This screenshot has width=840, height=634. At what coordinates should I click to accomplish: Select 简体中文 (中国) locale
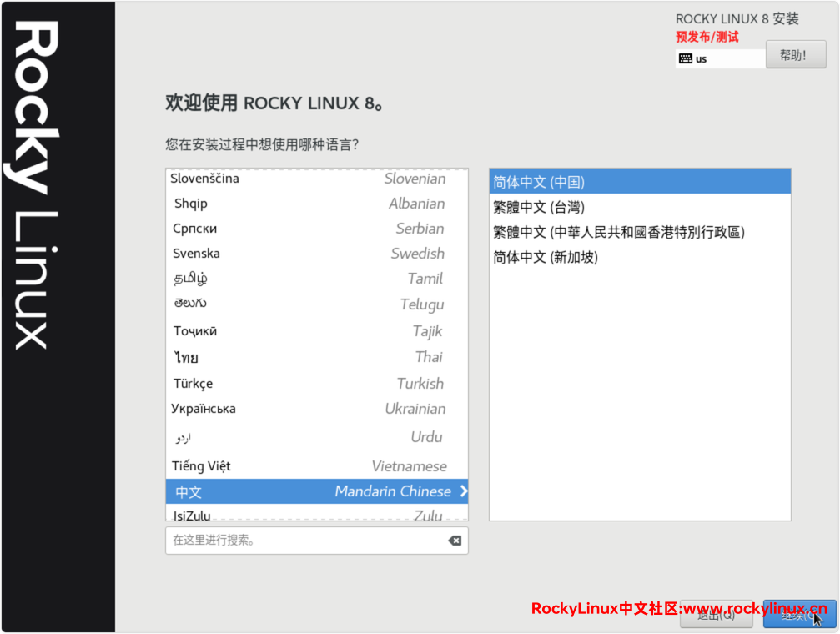[639, 182]
